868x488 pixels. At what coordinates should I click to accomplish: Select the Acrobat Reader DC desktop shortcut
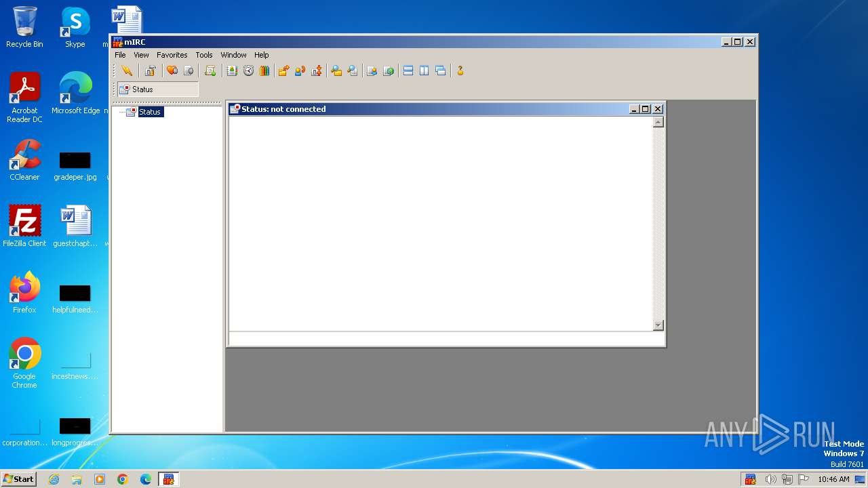click(x=24, y=98)
